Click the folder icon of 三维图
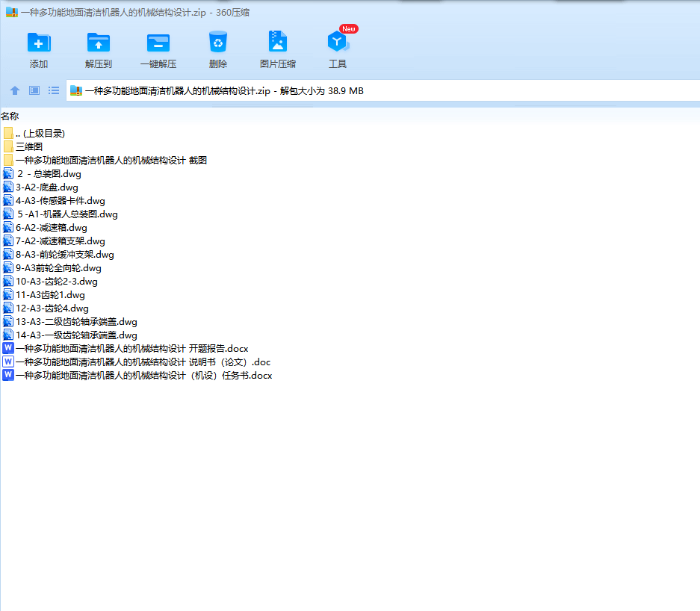700x611 pixels. [x=8, y=147]
